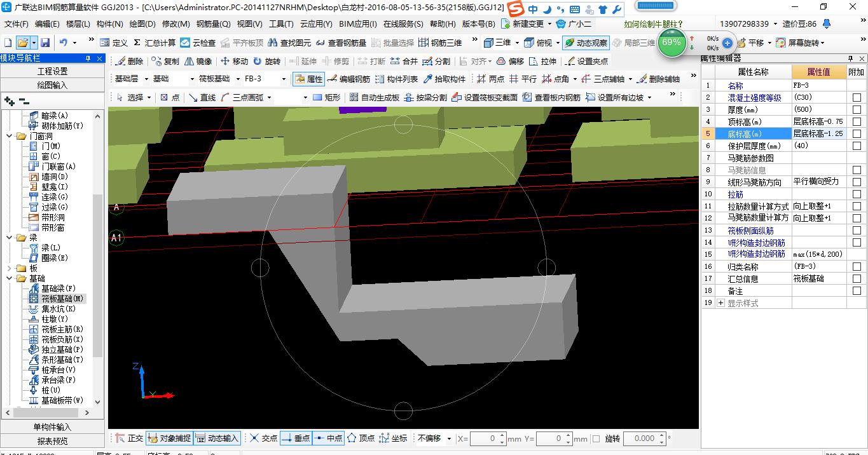868x455 pixels.
Task: Click the 报表预览 button
Action: [x=53, y=440]
